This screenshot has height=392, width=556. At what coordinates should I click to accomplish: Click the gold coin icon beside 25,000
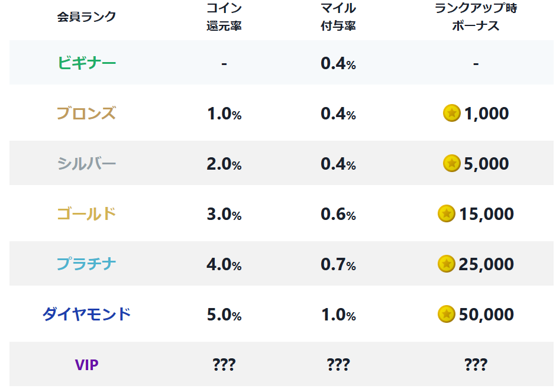(447, 264)
